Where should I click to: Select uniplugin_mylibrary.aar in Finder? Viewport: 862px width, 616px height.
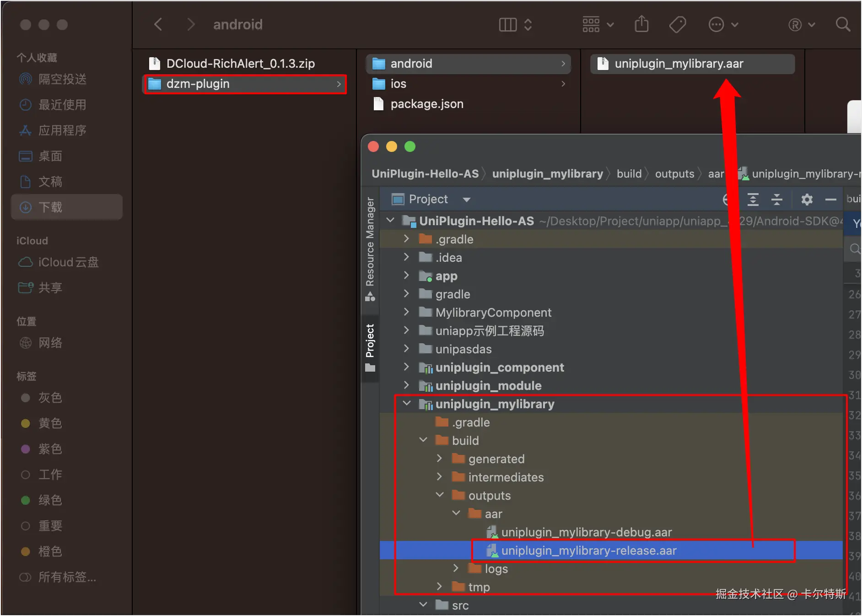click(693, 64)
